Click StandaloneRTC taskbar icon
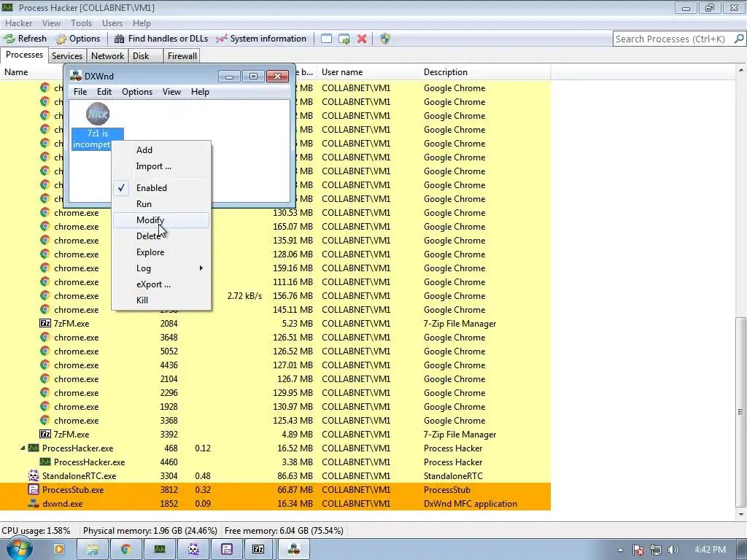This screenshot has height=560, width=747. point(193,549)
